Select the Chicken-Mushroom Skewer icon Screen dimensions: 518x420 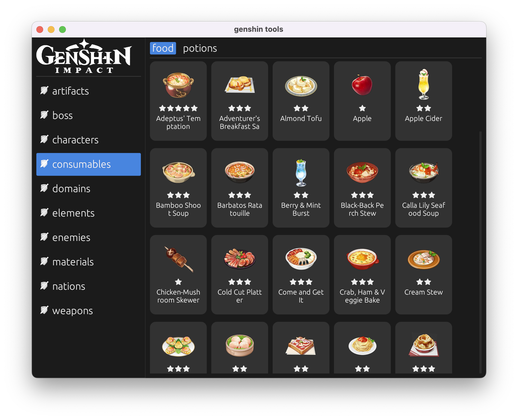point(178,259)
